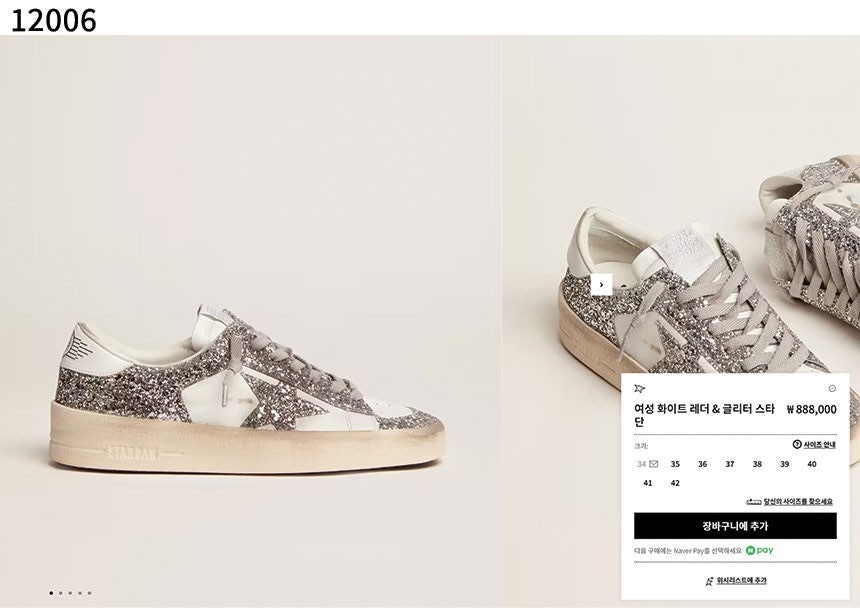Click the wishlist star icon
Screen dimensions: 860x608
point(710,580)
